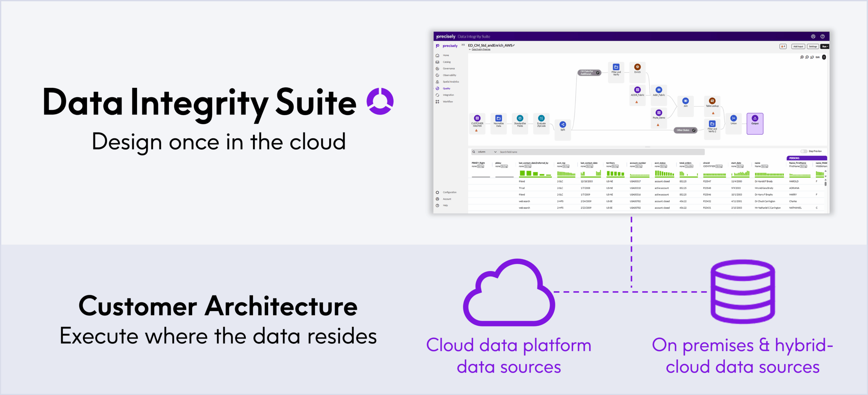
Task: Open the Governance sidebar item
Action: click(x=446, y=69)
